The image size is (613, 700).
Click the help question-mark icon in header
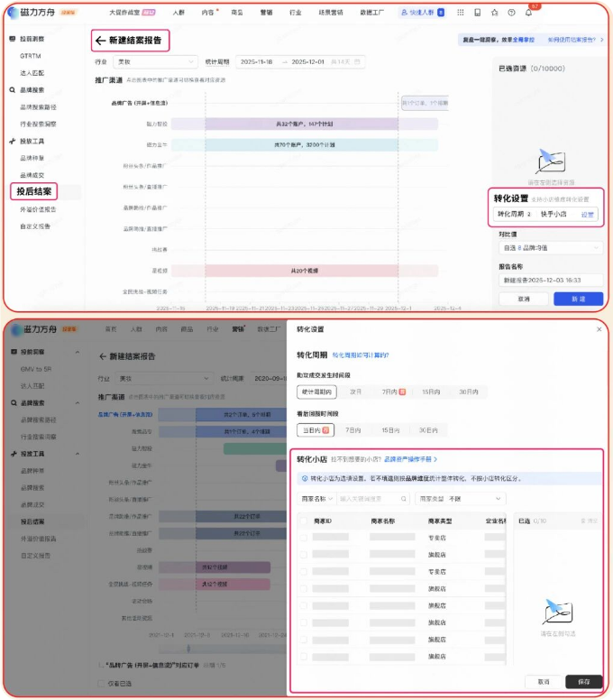click(x=511, y=13)
